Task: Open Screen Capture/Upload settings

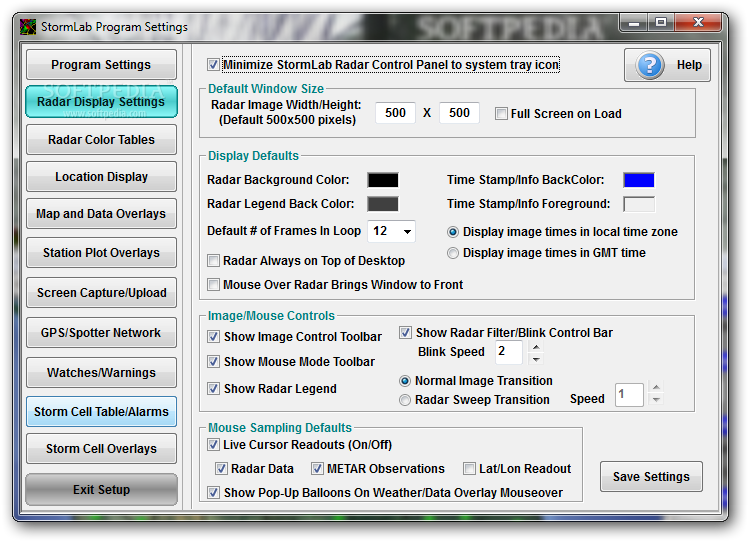Action: click(x=101, y=293)
